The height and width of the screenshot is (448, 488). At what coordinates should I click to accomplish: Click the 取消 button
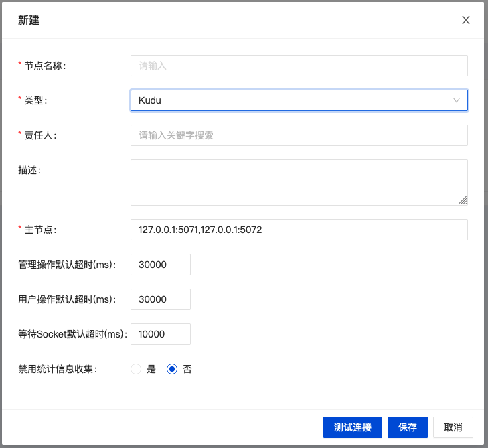tap(453, 427)
